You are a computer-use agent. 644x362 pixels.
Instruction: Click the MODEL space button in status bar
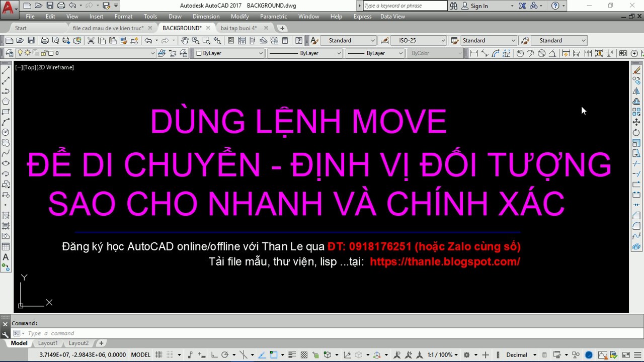(141, 354)
